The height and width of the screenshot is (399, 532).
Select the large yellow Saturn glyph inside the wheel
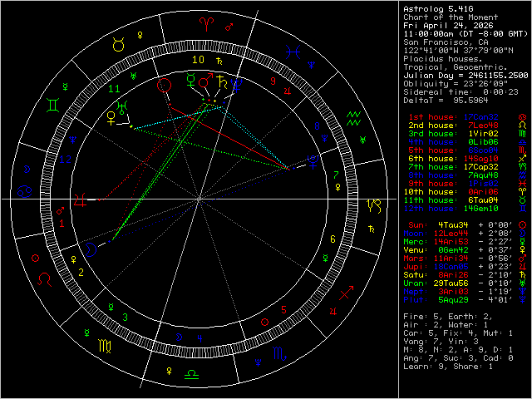(222, 81)
